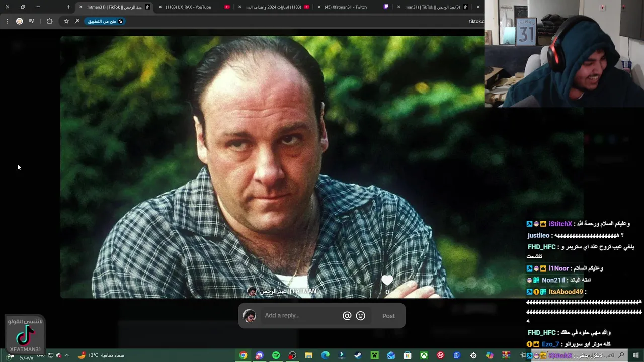
Task: Click the tiktok.com URL in address bar
Action: pos(476,21)
